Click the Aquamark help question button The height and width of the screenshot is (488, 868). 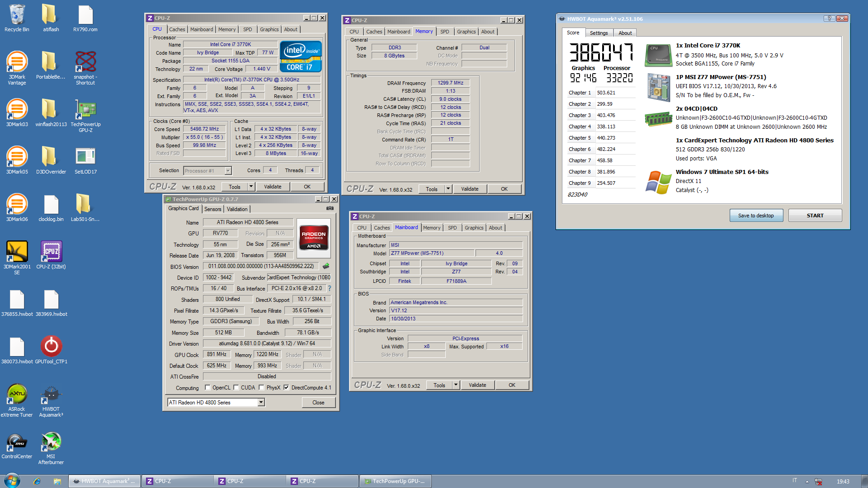[x=829, y=19]
